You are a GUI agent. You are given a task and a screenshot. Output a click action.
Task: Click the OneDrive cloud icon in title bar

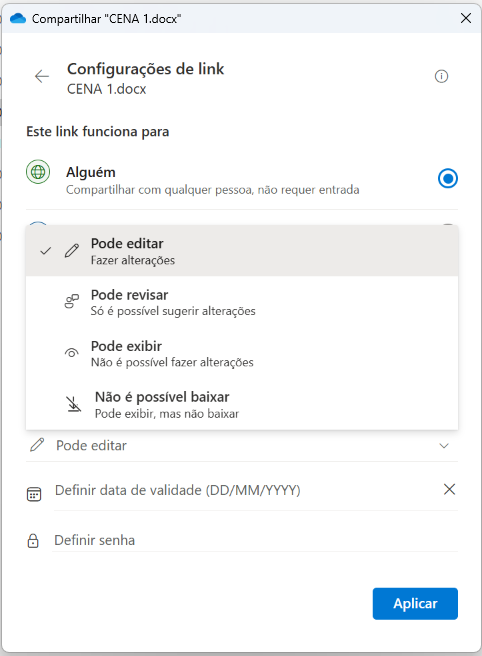pos(18,18)
